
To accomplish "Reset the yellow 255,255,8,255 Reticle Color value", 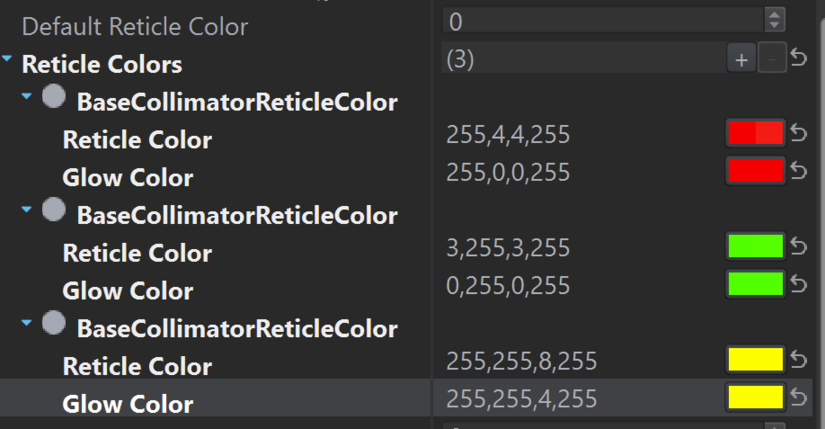I will pyautogui.click(x=799, y=359).
